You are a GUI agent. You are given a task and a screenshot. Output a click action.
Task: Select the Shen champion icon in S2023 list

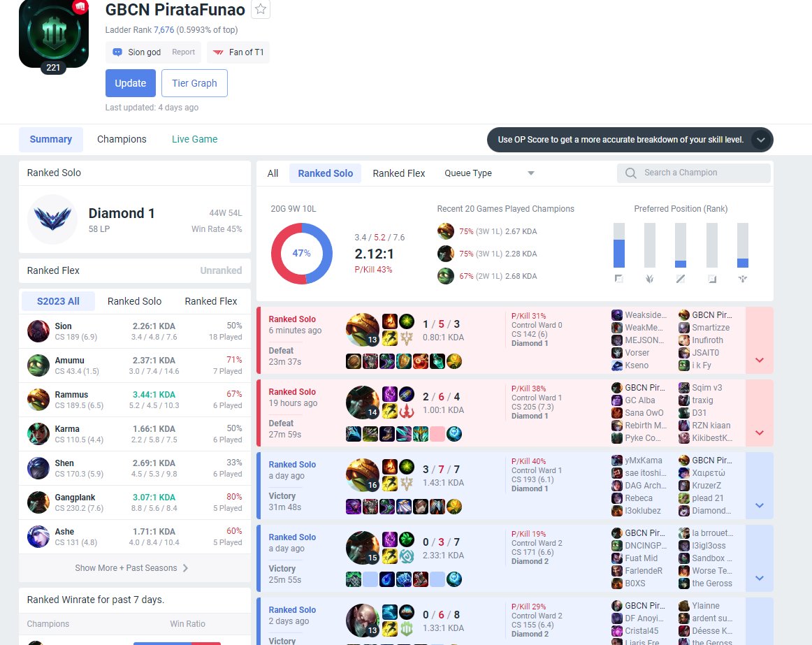38,468
